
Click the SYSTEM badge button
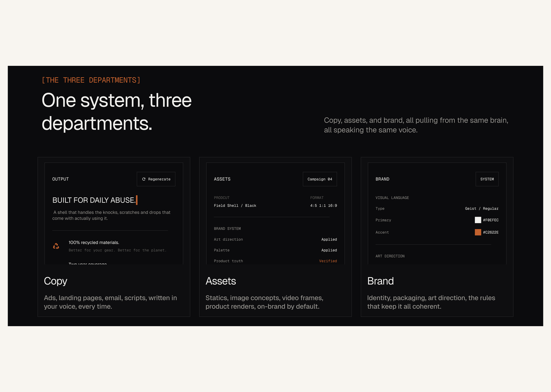(487, 179)
